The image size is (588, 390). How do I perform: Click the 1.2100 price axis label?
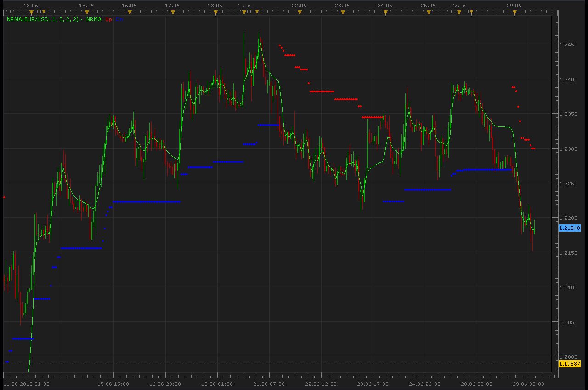[569, 287]
